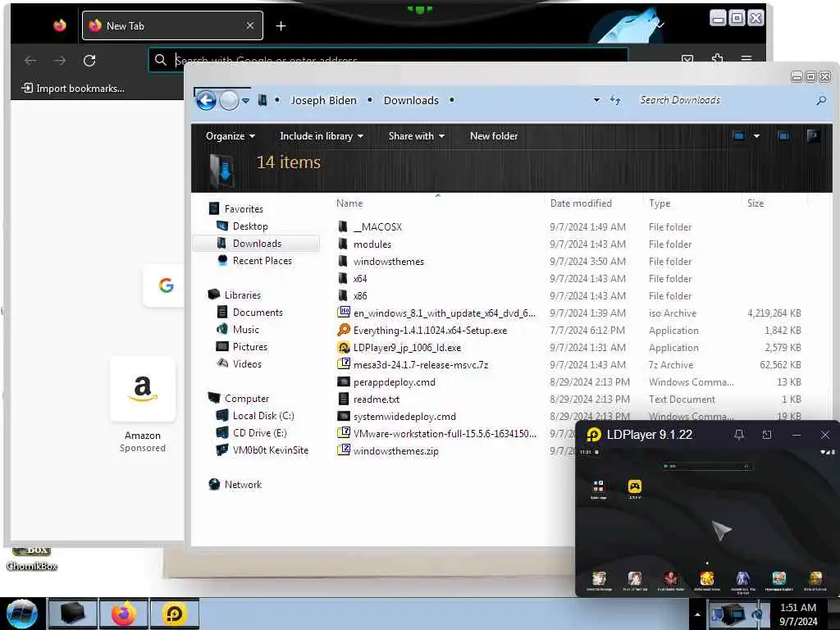840x630 pixels.
Task: Click the Explorer help icon
Action: point(813,136)
